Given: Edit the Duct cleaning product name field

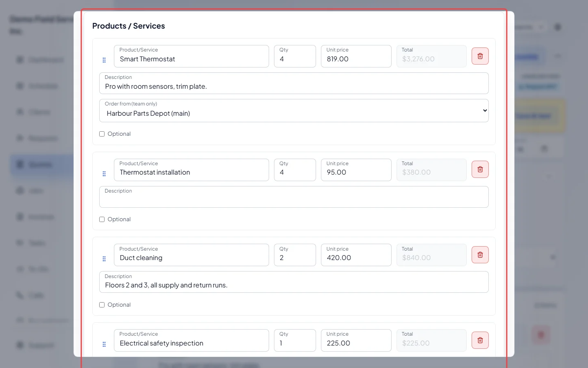Looking at the screenshot, I should 192,255.
